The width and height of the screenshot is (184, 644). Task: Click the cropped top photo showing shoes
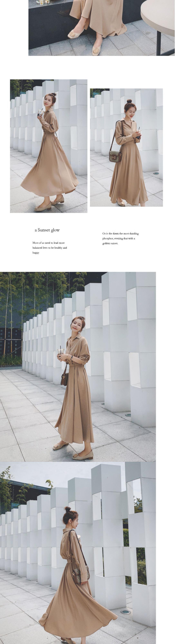pyautogui.click(x=102, y=28)
